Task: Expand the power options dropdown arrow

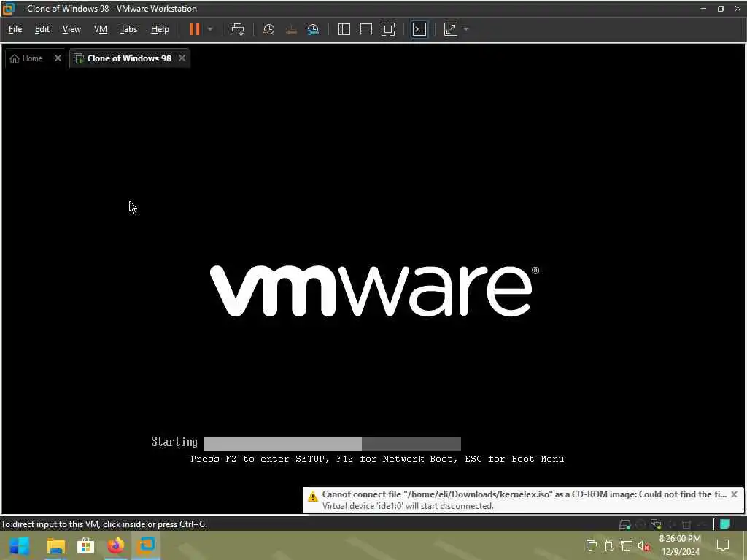Action: click(210, 29)
